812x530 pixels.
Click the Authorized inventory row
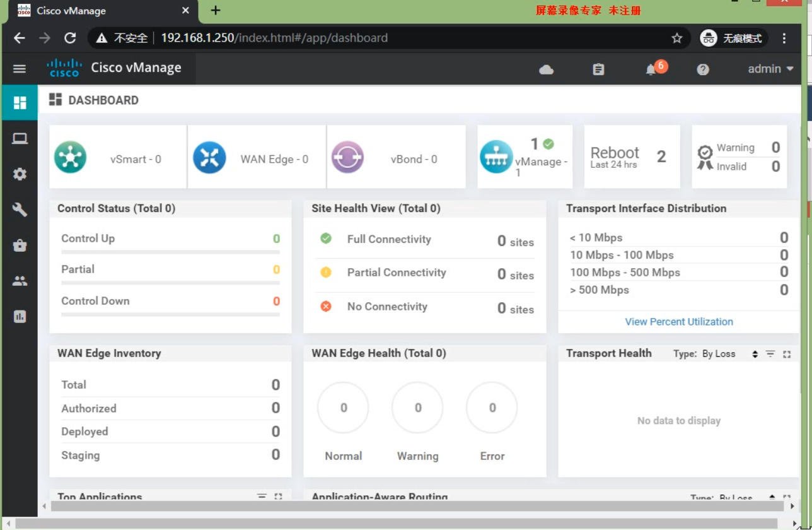(170, 408)
